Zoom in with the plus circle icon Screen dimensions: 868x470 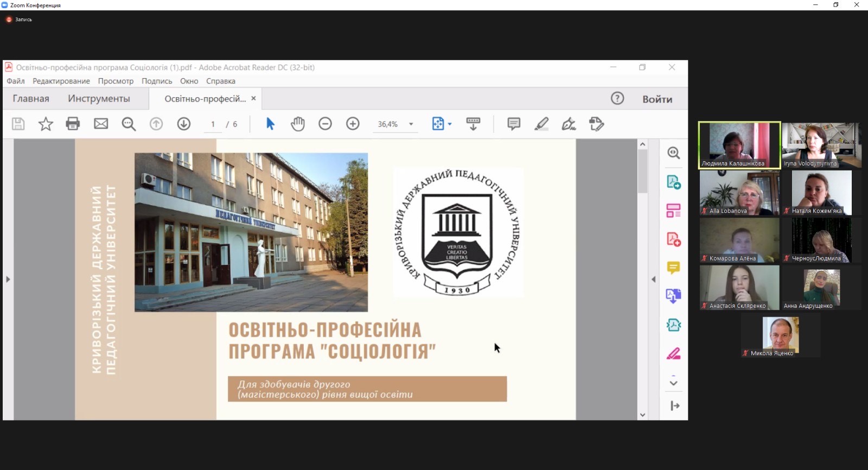(353, 124)
